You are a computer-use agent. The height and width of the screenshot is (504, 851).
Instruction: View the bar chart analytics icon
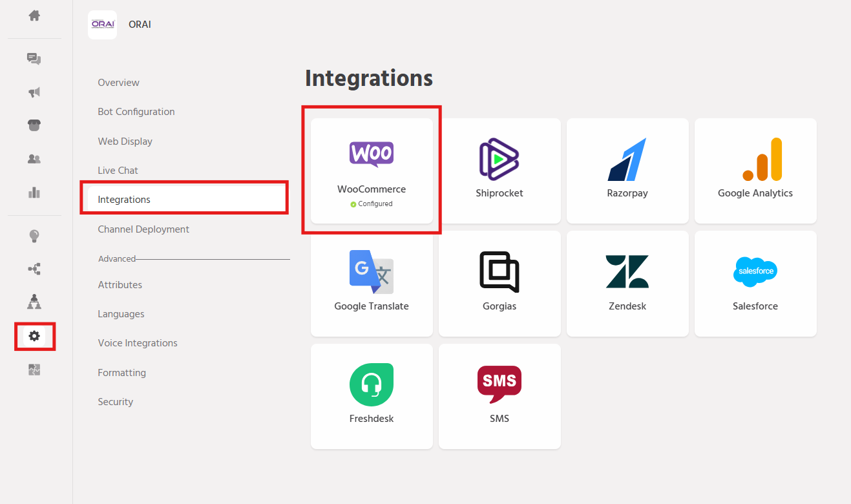point(34,192)
